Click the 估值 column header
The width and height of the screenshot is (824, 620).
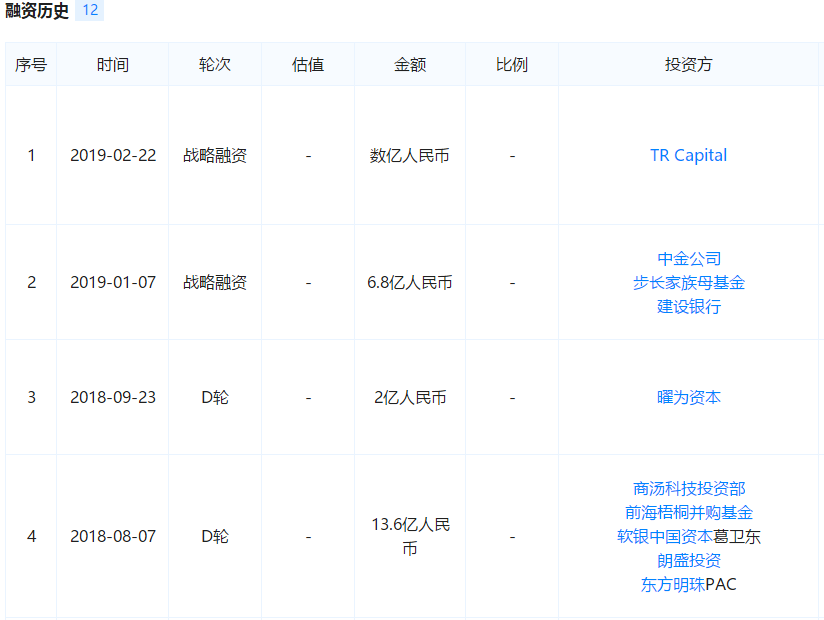point(308,65)
